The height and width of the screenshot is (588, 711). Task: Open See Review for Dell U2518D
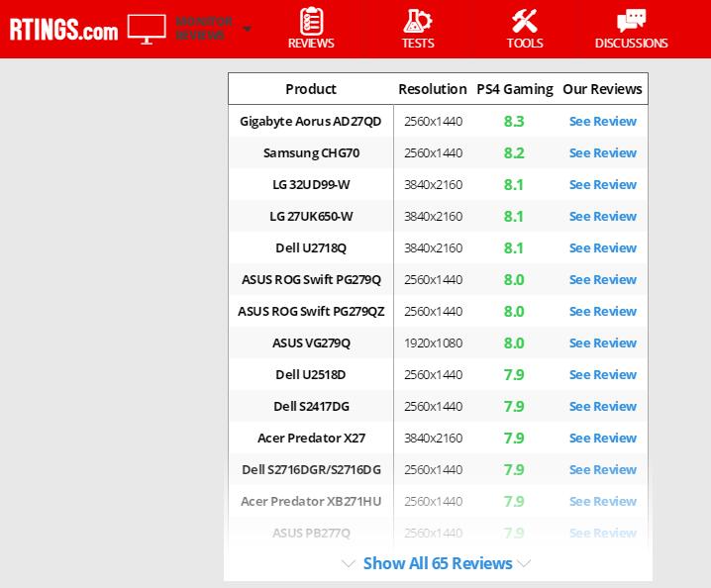coord(603,374)
